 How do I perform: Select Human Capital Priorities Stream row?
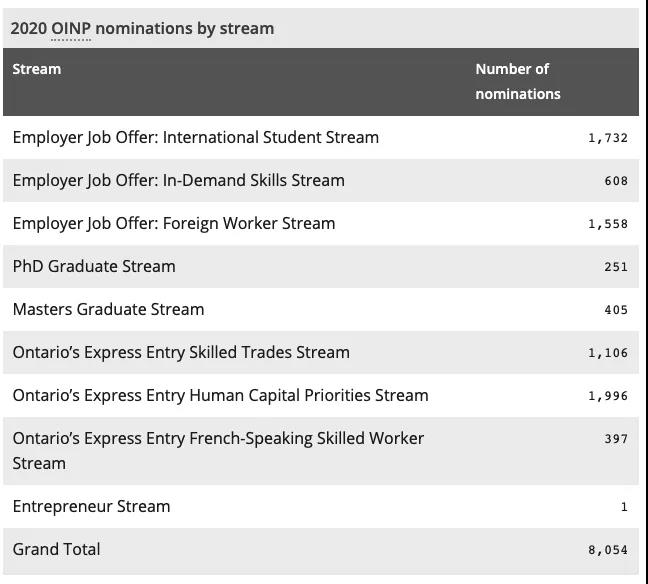[x=220, y=395]
